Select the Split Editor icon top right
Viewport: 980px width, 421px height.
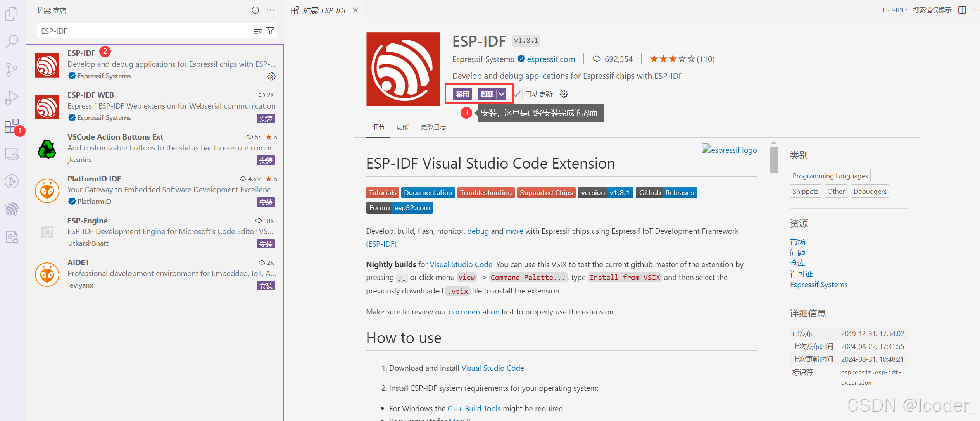tap(962, 10)
